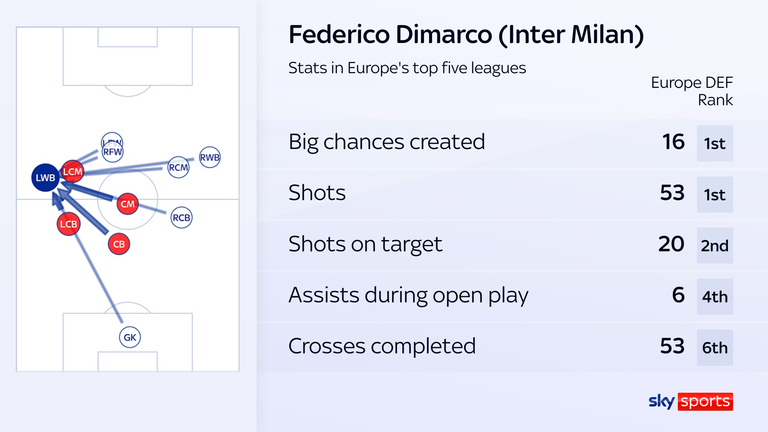
Task: Select the red LCM player circle
Action: coord(72,171)
